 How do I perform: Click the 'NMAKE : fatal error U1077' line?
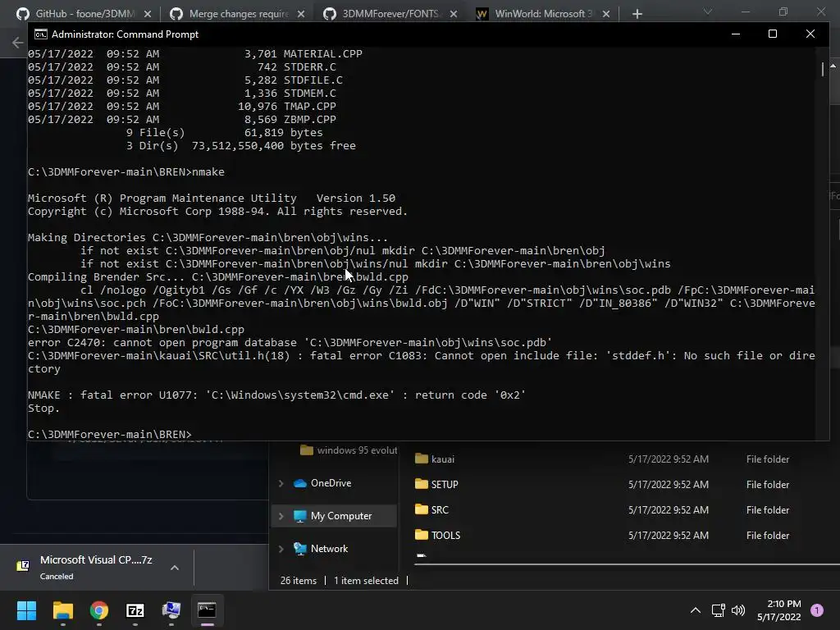point(276,395)
